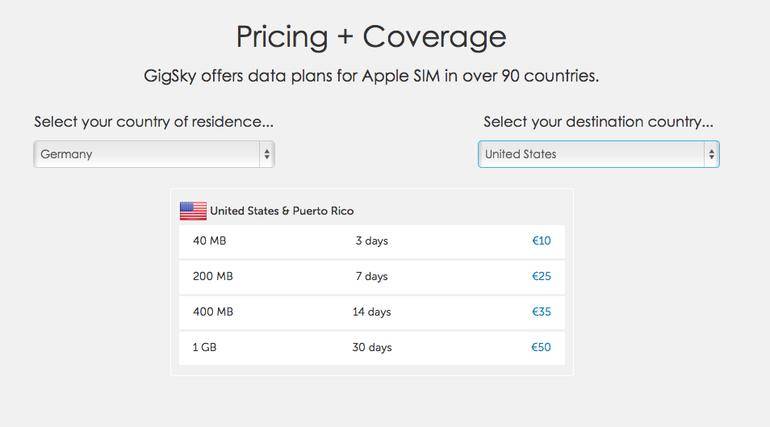
Task: Choose the 200 MB plan row
Action: [x=372, y=277]
